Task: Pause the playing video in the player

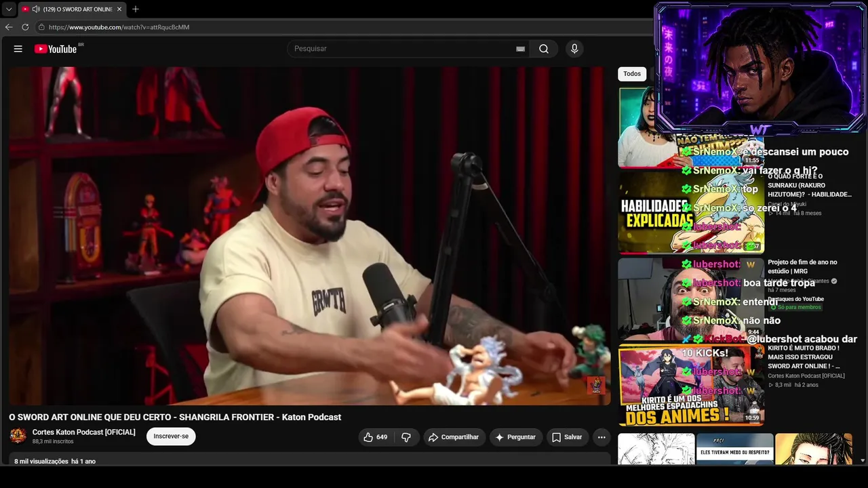Action: (x=310, y=236)
